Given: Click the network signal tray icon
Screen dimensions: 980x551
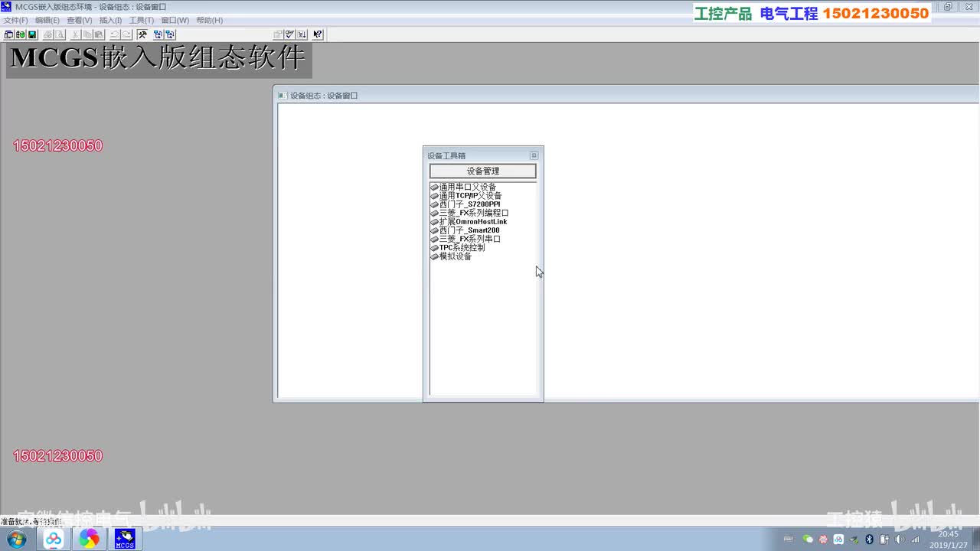Looking at the screenshot, I should [x=915, y=540].
